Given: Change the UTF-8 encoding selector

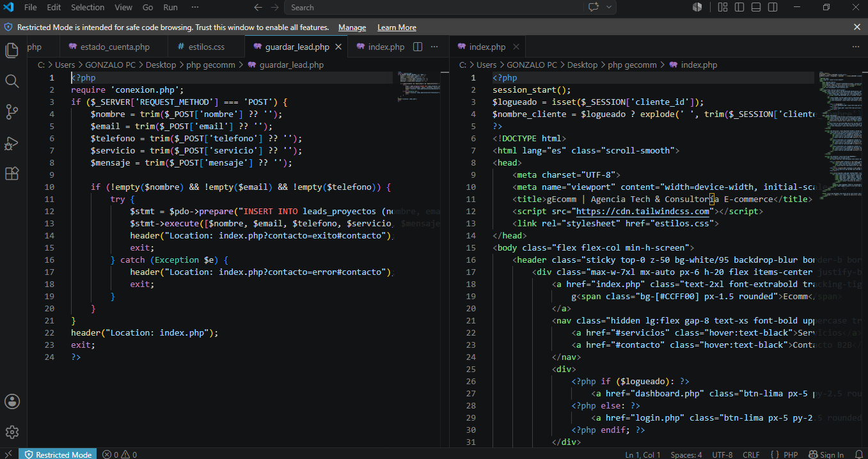Looking at the screenshot, I should pyautogui.click(x=722, y=455).
